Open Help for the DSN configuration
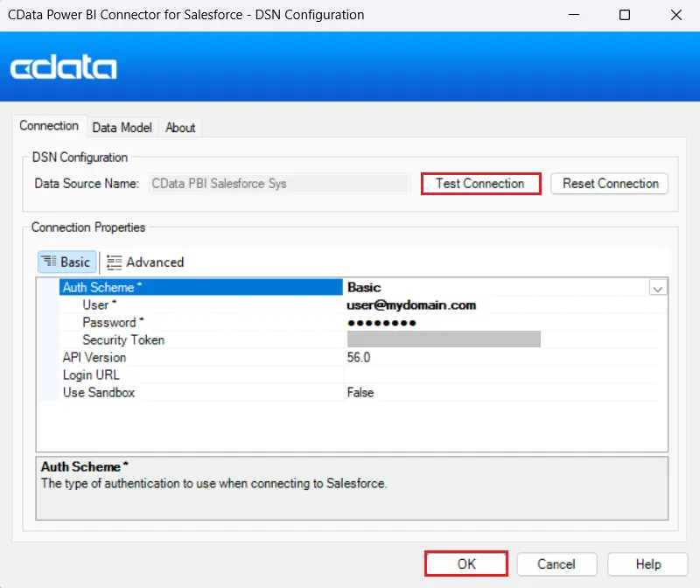This screenshot has height=588, width=700. tap(647, 563)
